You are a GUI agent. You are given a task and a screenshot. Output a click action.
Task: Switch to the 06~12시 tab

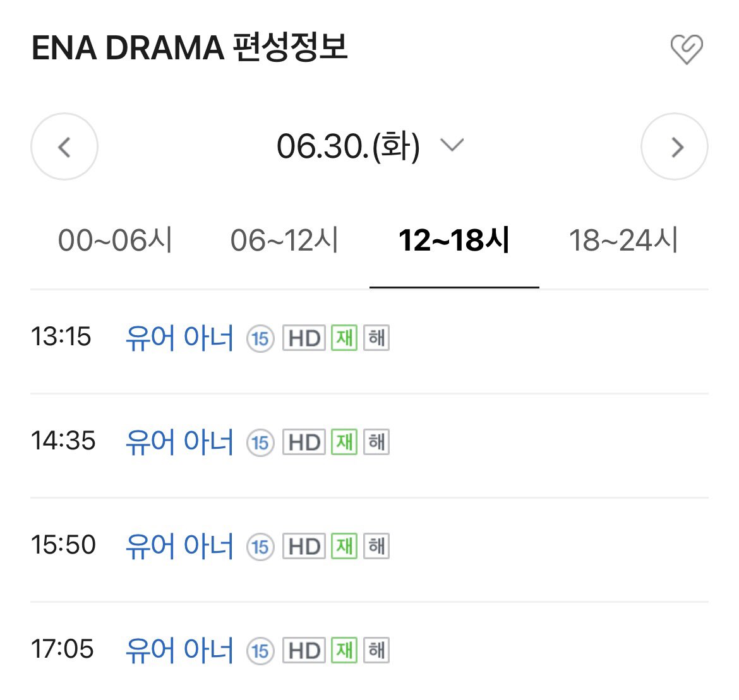tap(284, 240)
